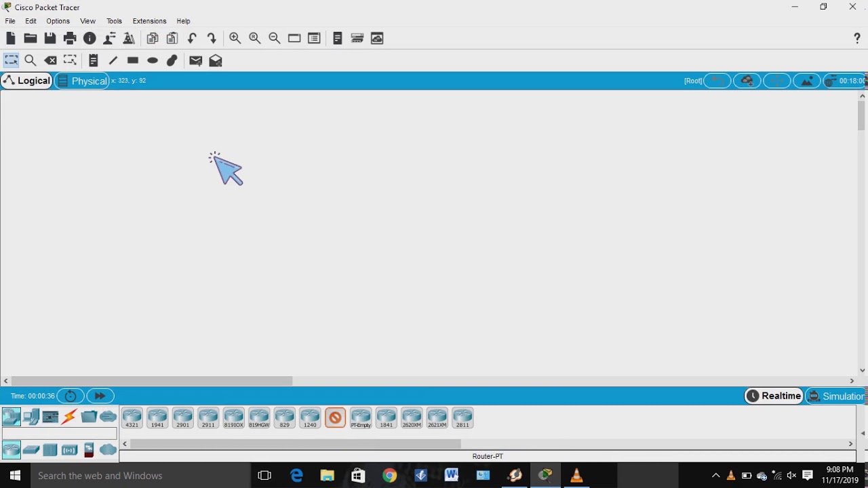
Task: Open the Extensions menu
Action: coord(149,21)
